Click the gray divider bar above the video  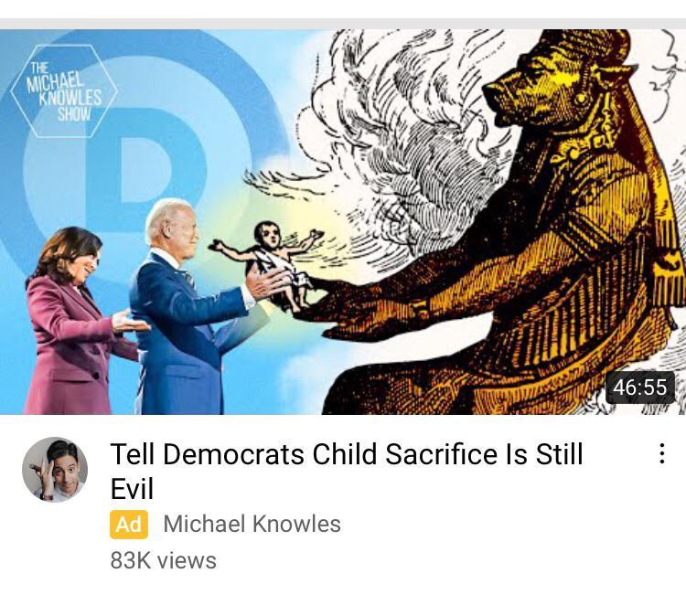point(343,24)
